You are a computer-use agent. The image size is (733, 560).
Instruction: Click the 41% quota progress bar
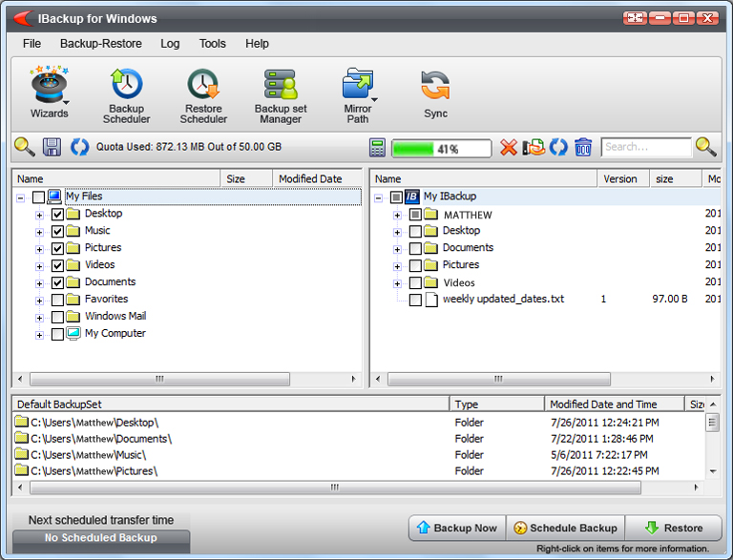click(x=441, y=149)
